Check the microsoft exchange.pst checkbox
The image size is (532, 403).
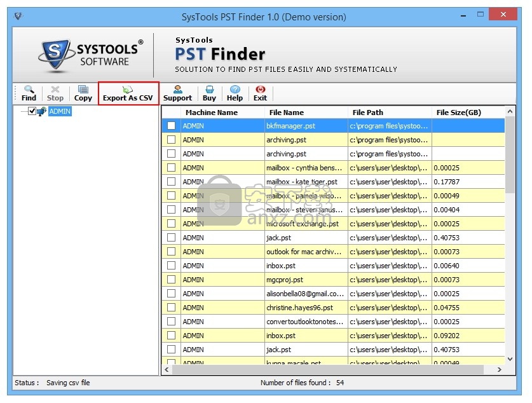coord(172,224)
